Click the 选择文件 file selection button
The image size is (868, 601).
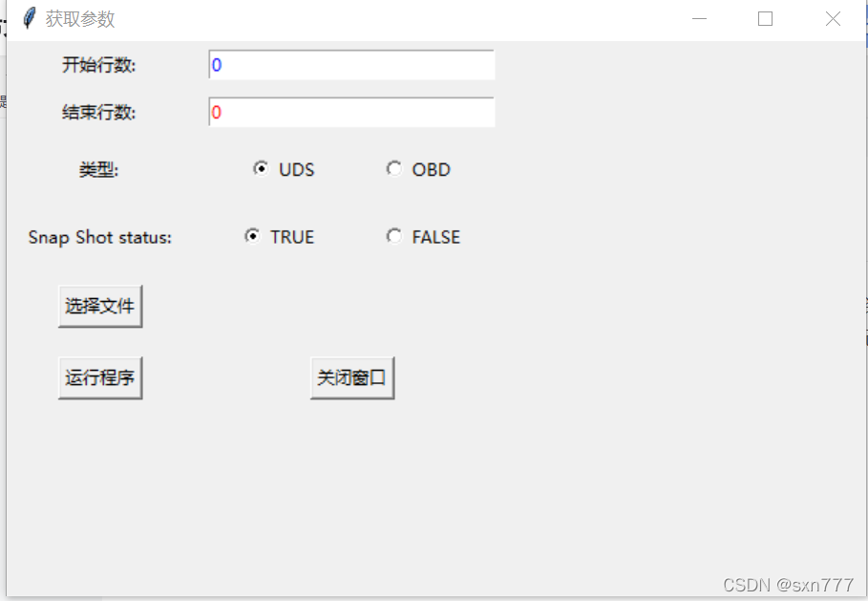pyautogui.click(x=99, y=305)
